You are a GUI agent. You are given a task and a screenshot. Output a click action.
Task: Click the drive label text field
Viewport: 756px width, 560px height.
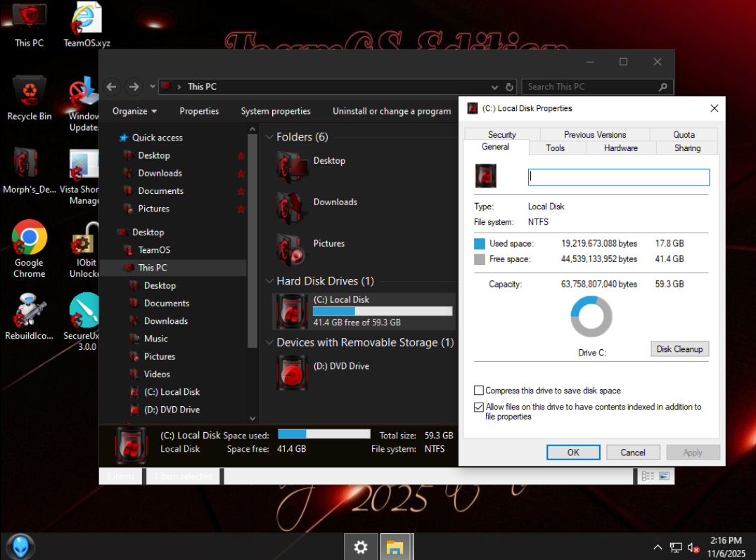(x=618, y=177)
